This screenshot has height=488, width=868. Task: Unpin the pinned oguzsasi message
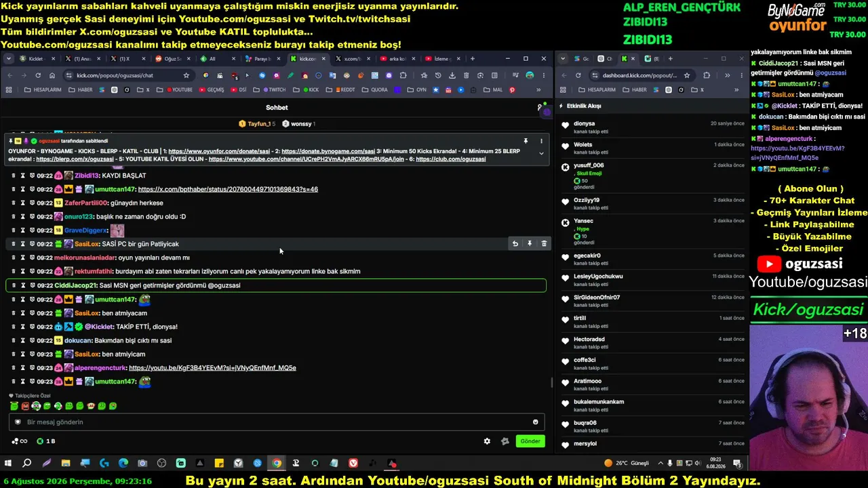pos(526,141)
